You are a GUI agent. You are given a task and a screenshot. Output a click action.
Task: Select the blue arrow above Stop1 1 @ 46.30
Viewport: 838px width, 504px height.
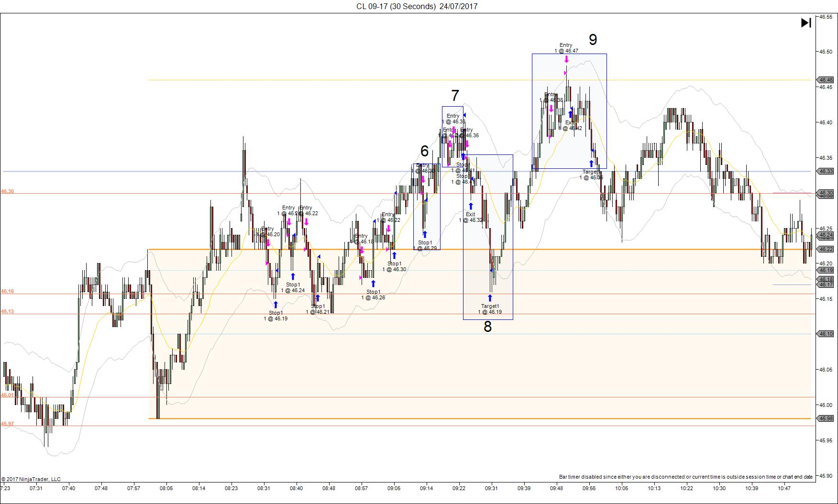point(394,255)
